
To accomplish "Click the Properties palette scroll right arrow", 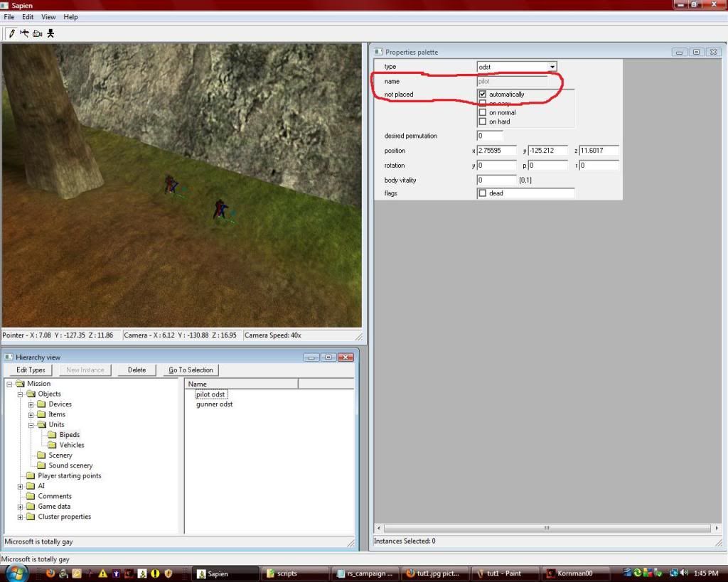I will tap(717, 528).
